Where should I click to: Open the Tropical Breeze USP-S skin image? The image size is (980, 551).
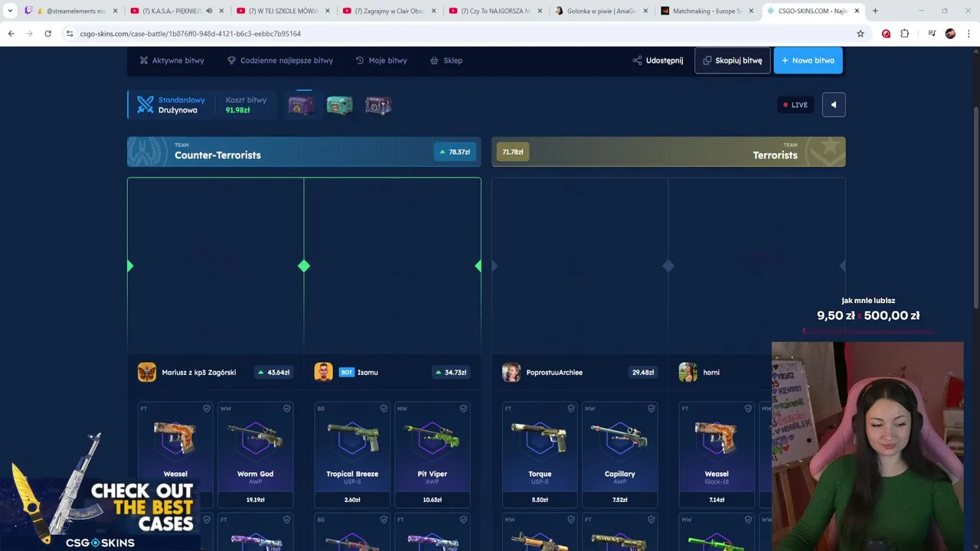[352, 438]
